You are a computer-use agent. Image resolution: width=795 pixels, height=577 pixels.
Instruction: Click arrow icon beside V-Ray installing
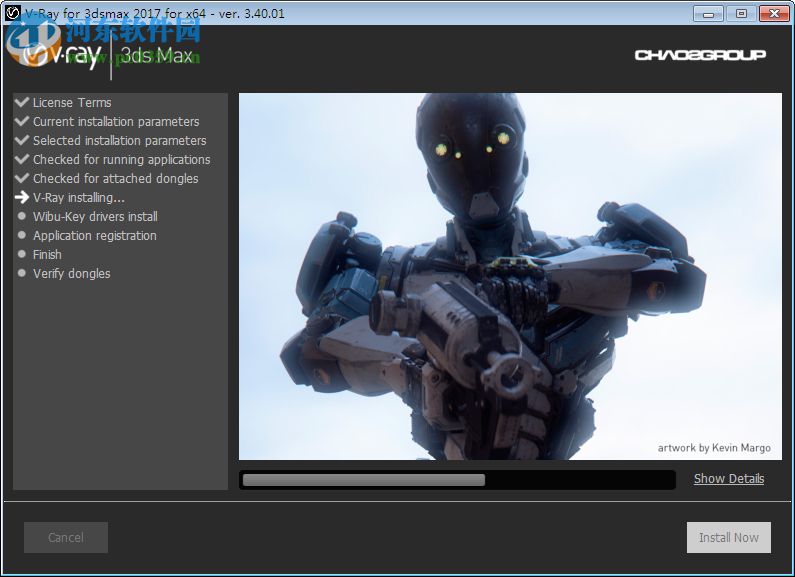coord(22,197)
